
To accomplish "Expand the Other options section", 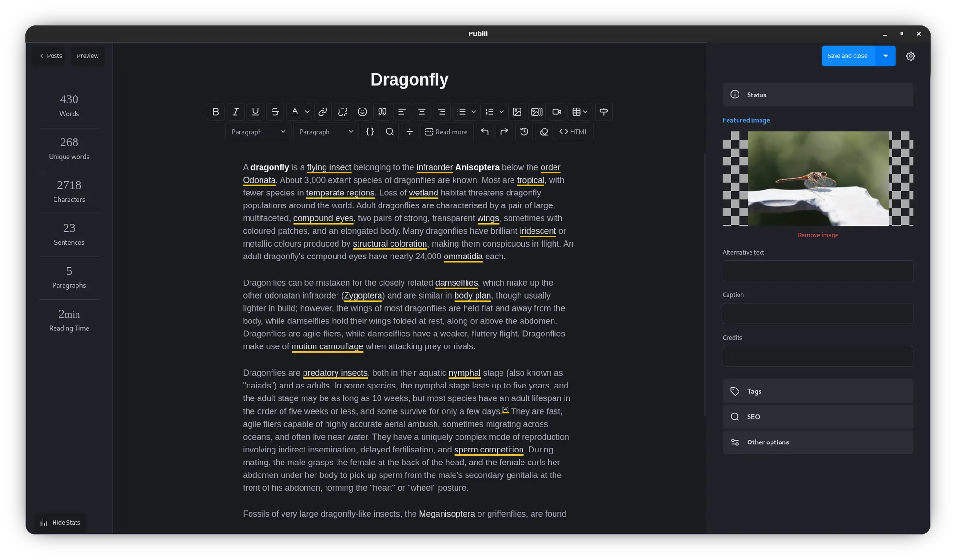I will tap(818, 442).
